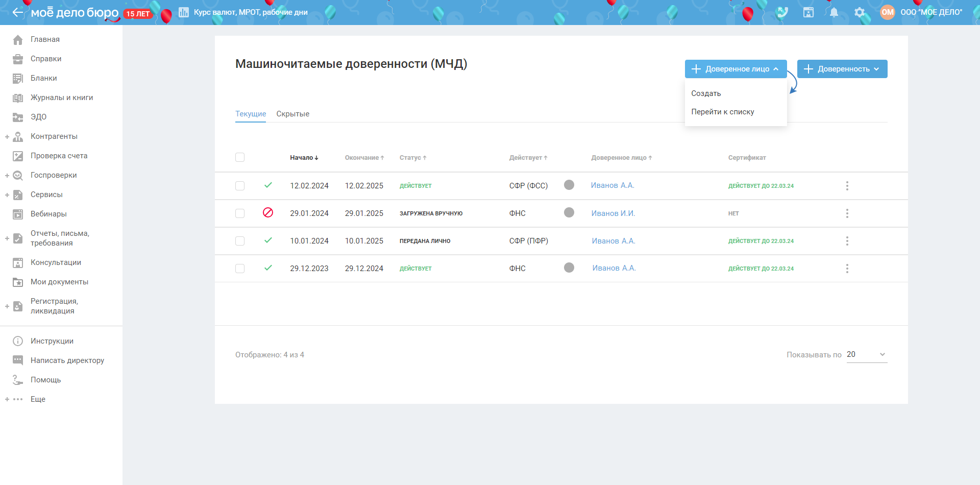Select the 29.12.2023 row checkbox
This screenshot has width=980, height=485.
(240, 269)
